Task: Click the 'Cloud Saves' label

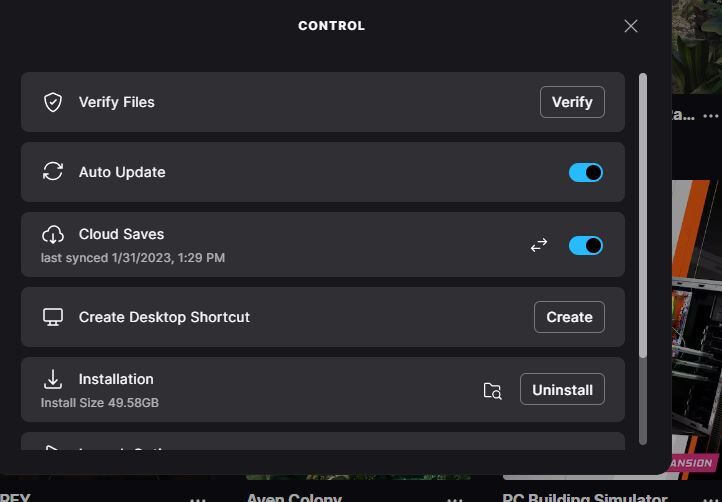Action: coord(121,234)
